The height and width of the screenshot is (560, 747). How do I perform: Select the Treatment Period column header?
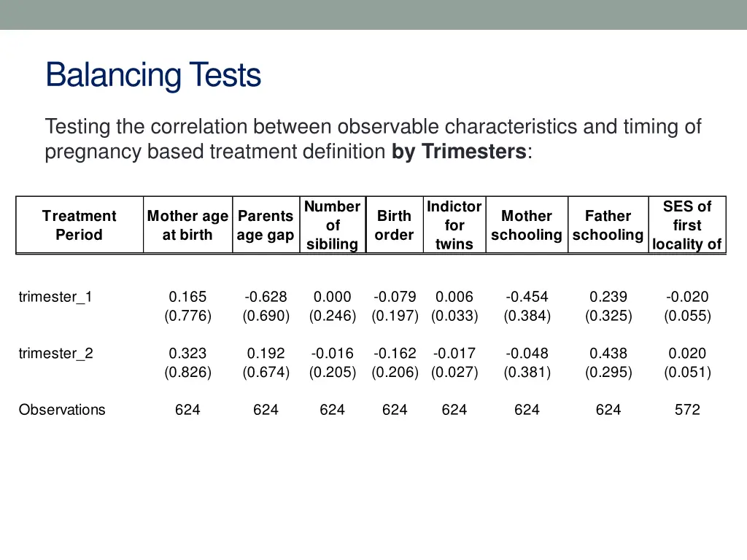[x=79, y=225]
